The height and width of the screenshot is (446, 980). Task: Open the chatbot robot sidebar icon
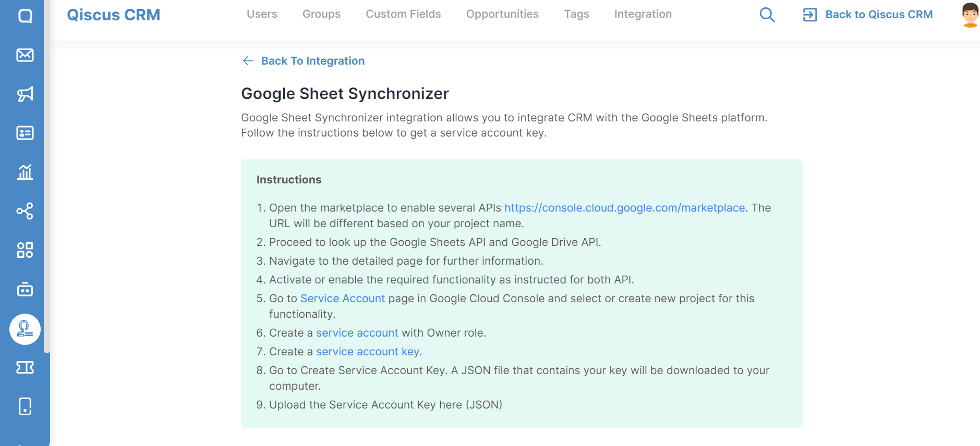tap(25, 289)
